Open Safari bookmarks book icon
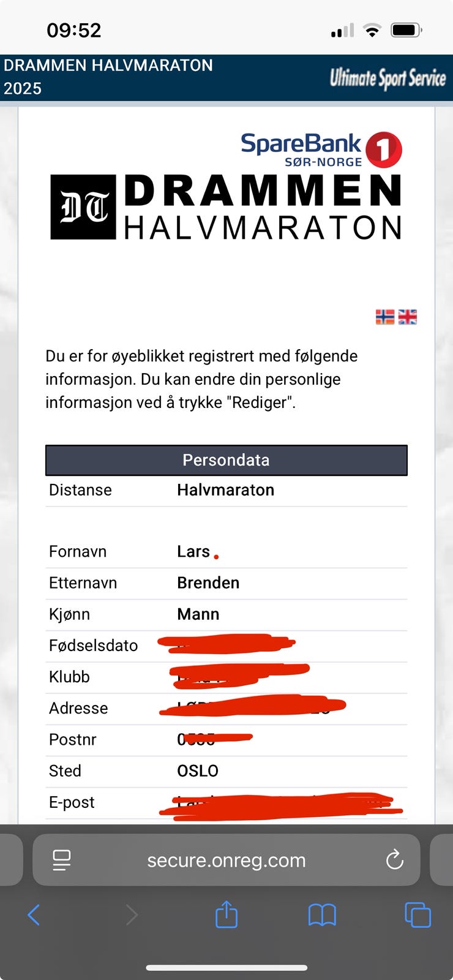 (322, 915)
